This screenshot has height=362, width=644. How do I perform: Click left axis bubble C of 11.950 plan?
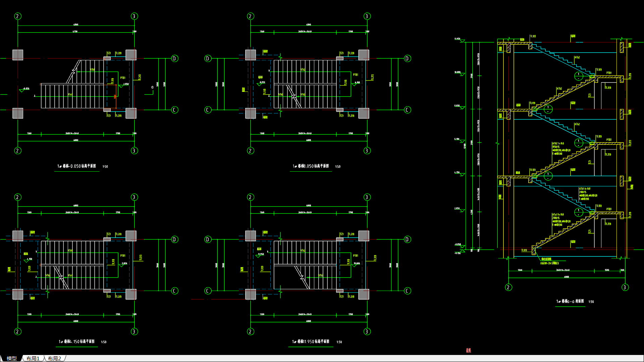208,291
